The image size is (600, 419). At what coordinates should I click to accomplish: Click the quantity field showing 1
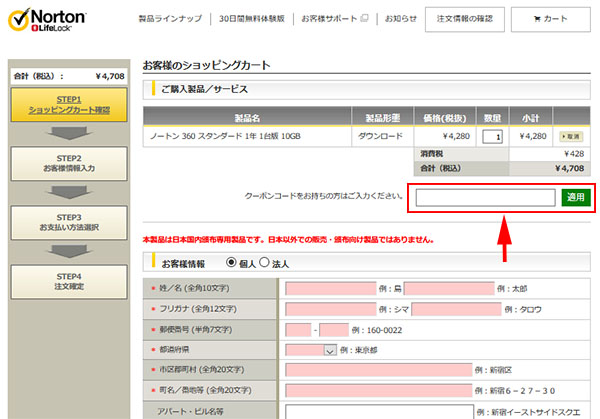click(492, 137)
